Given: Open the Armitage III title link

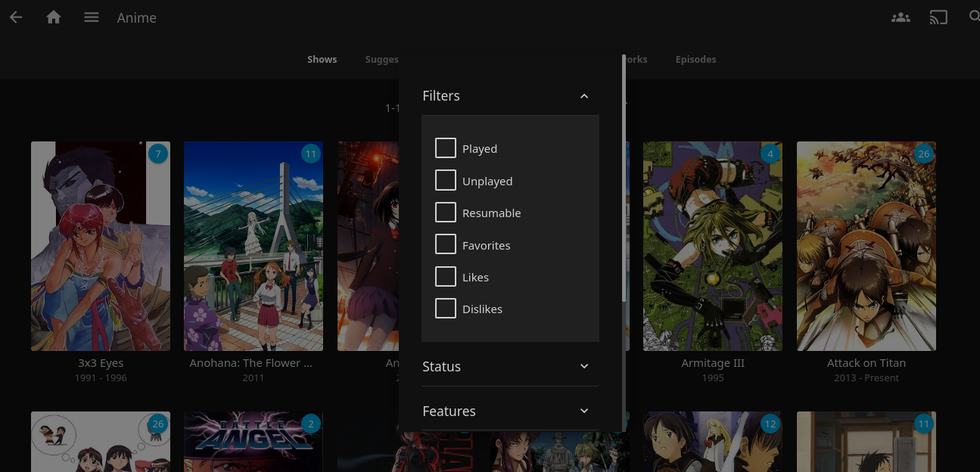Looking at the screenshot, I should coord(712,363).
